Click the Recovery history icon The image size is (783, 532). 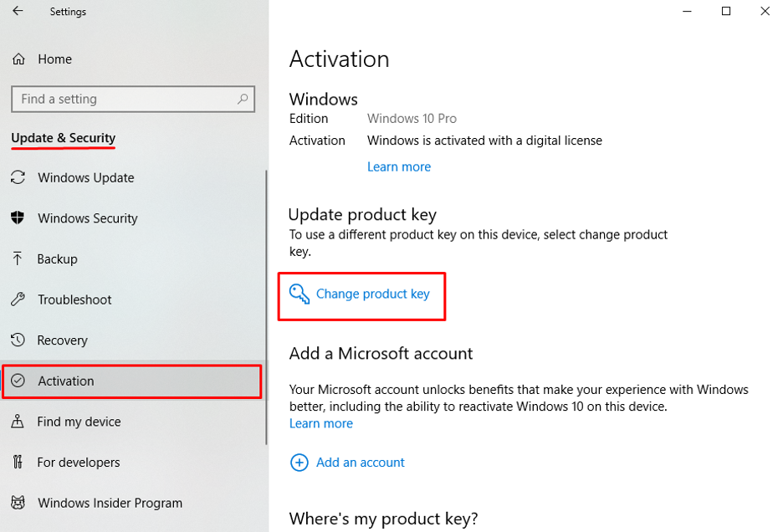pyautogui.click(x=18, y=340)
